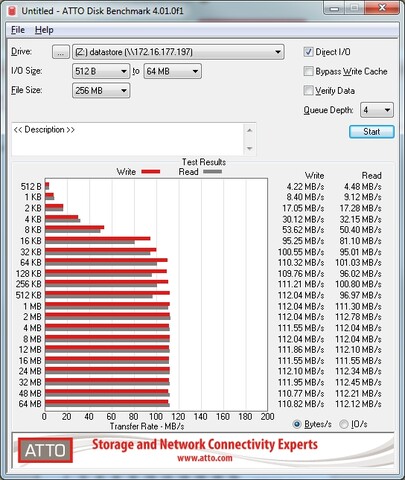
Task: Start the benchmark
Action: (372, 132)
